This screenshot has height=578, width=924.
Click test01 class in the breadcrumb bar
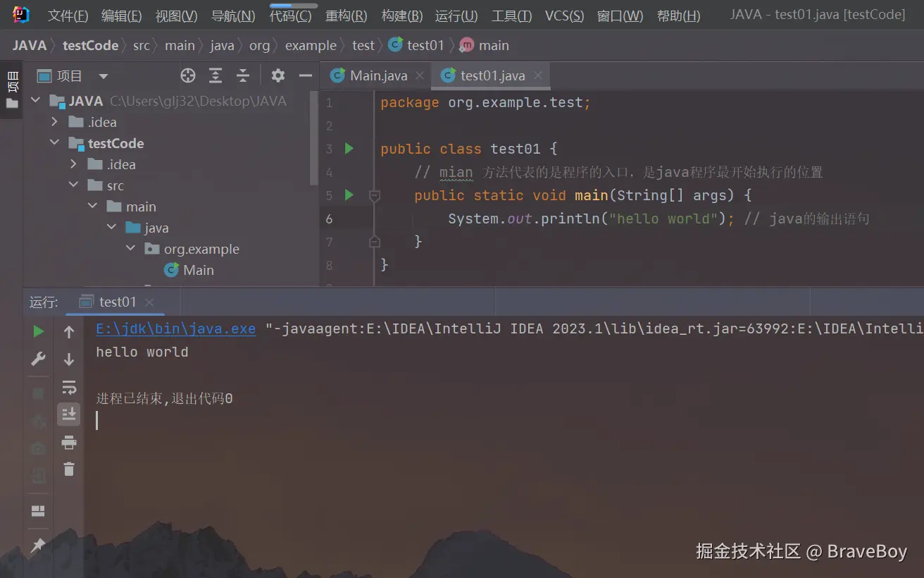[x=416, y=46]
